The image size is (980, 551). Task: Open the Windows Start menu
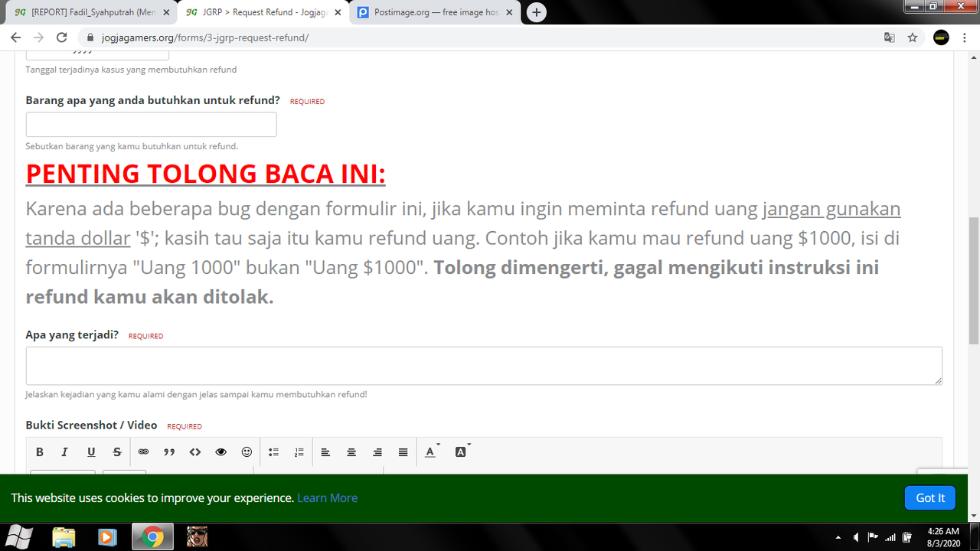point(20,536)
